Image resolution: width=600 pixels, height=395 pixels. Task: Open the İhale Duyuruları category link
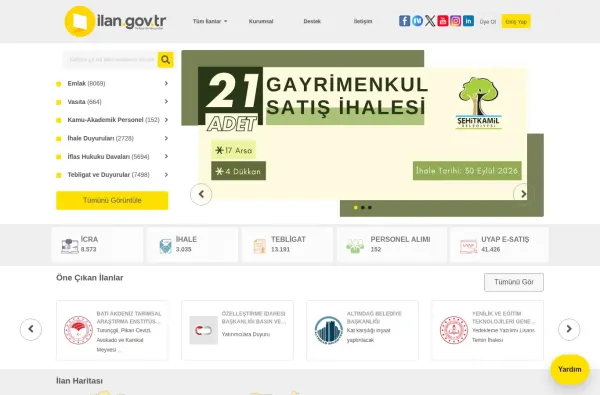coord(101,138)
